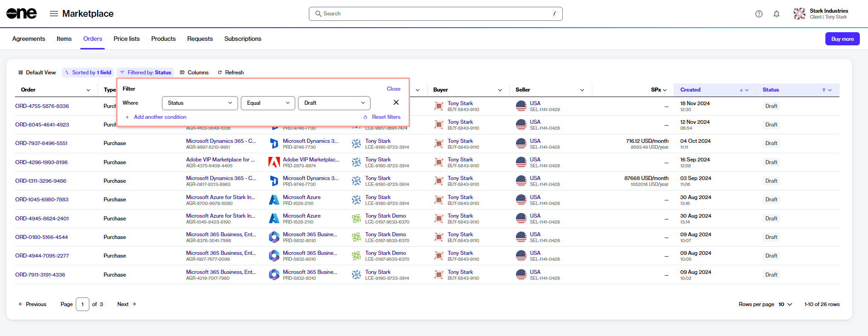Click the Azure product icon for ORD-1045-6980-7883
This screenshot has width=868, height=336.
(x=274, y=200)
